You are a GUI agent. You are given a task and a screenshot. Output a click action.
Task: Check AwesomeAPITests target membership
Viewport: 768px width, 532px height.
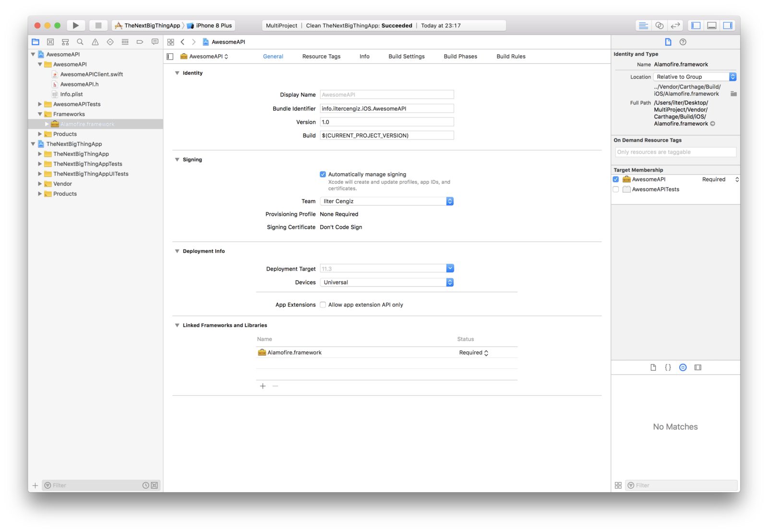(616, 189)
